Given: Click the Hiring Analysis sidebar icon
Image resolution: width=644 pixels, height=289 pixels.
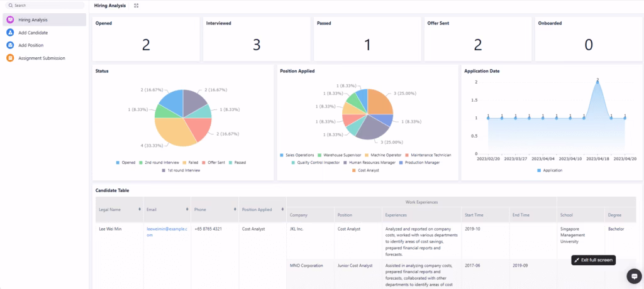Looking at the screenshot, I should pyautogui.click(x=10, y=20).
